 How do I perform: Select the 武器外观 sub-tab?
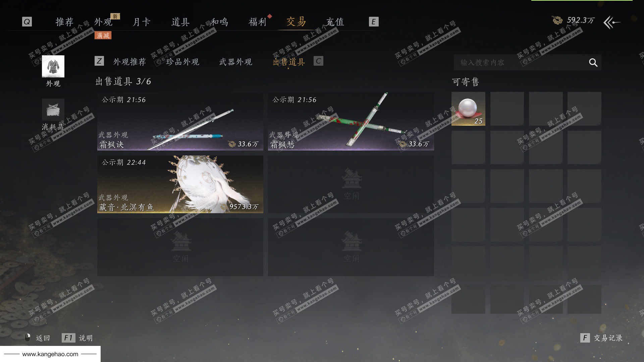pos(236,62)
